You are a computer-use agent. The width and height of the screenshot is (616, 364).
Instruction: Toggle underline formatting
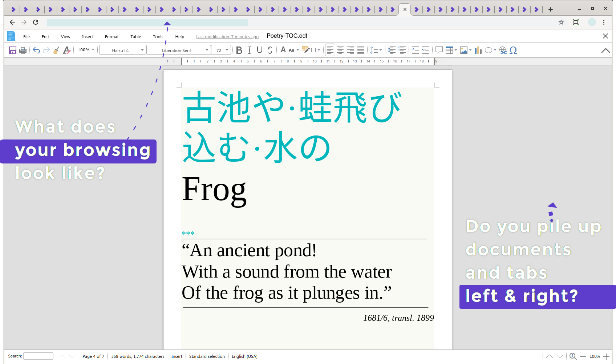click(259, 50)
